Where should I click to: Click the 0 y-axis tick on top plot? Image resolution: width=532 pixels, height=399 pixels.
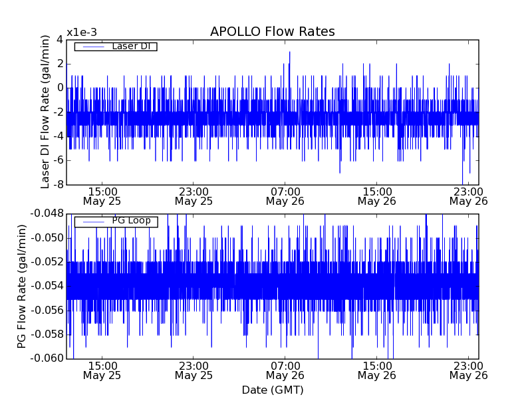coord(60,88)
